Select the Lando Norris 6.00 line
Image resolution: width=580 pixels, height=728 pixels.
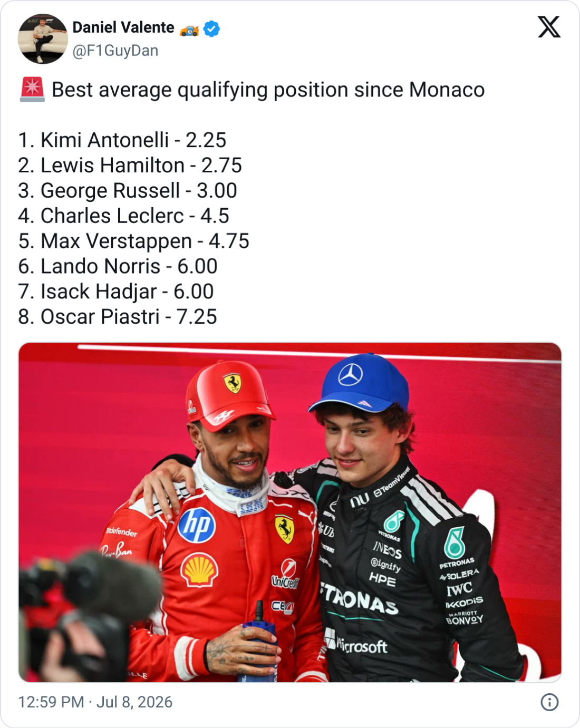pos(118,266)
